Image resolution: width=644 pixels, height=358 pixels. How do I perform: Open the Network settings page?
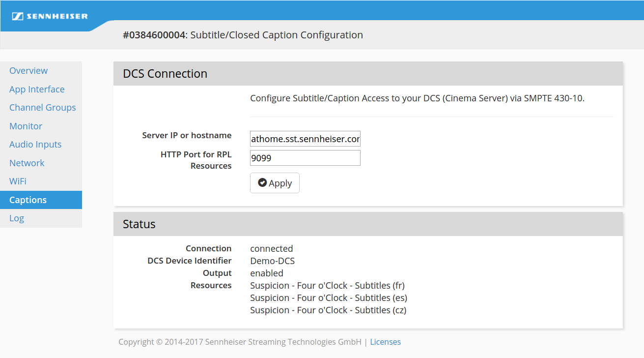pyautogui.click(x=27, y=163)
